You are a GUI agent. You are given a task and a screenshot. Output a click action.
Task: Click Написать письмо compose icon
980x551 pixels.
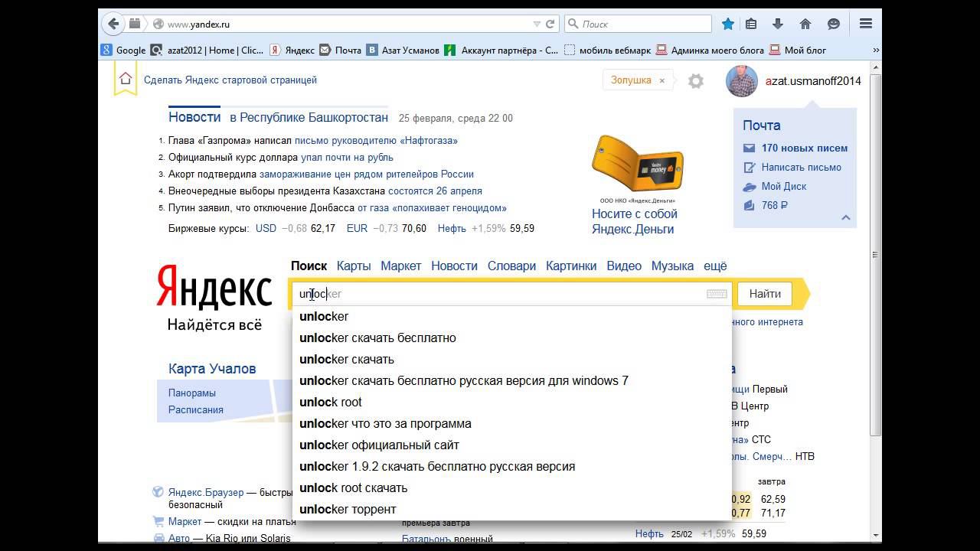point(750,167)
